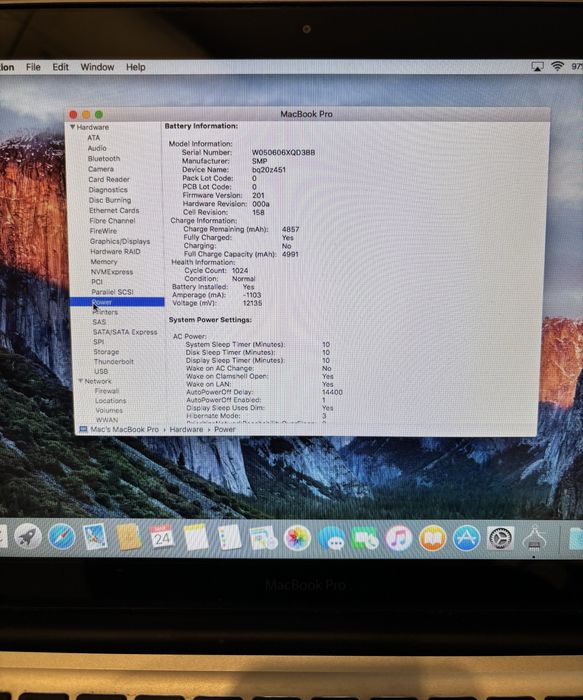Open App Store in the Dock
Viewport: 583px width, 700px height.
pyautogui.click(x=466, y=538)
